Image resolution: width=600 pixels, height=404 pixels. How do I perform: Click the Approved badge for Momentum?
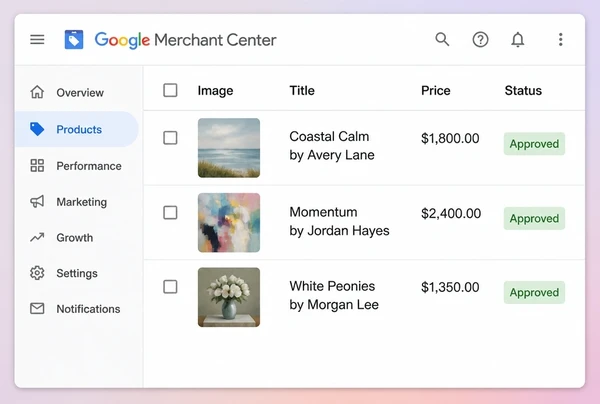pos(534,218)
